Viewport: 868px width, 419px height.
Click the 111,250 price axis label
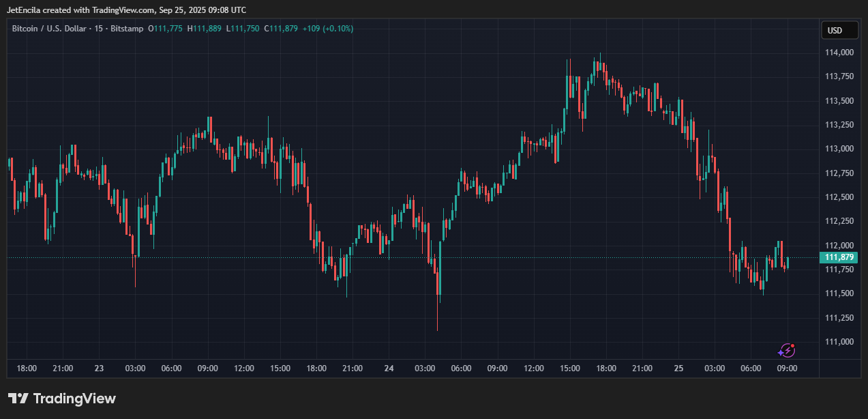pos(840,318)
